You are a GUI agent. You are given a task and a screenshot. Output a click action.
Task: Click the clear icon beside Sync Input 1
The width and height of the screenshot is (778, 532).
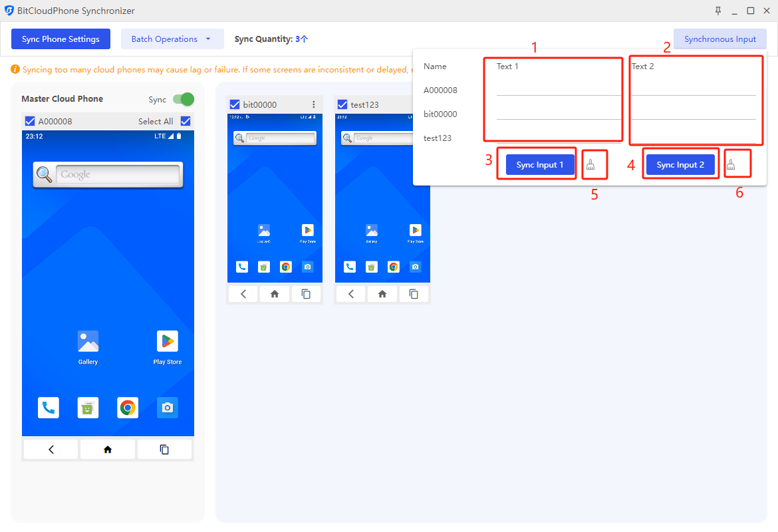click(x=590, y=165)
